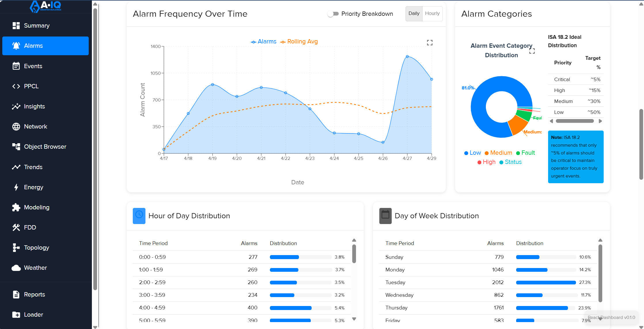This screenshot has width=644, height=329.
Task: Open the Trends page
Action: click(46, 167)
